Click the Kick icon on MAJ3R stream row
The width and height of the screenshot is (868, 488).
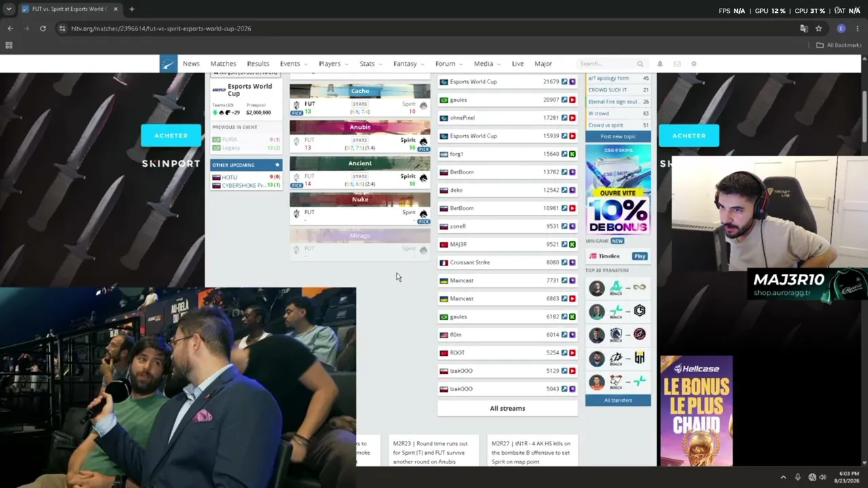coord(572,244)
